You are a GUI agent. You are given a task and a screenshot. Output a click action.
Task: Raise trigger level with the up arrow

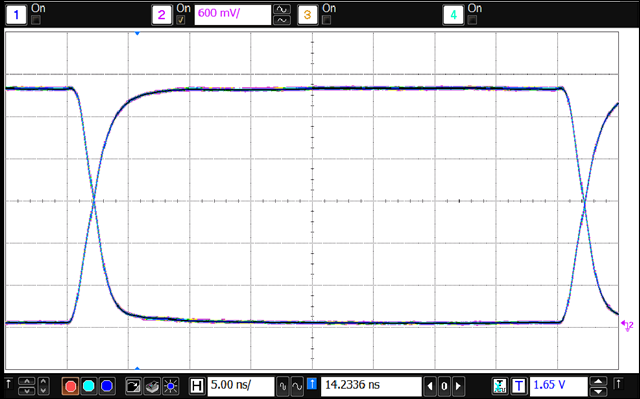598,381
